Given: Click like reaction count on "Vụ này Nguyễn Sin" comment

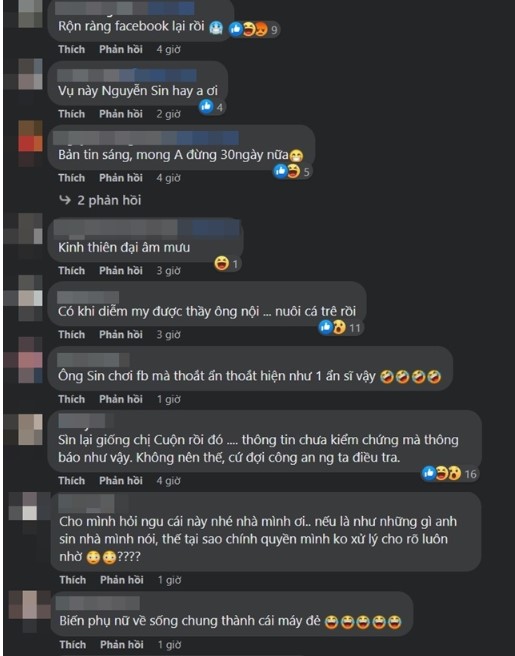Looking at the screenshot, I should pyautogui.click(x=212, y=106).
